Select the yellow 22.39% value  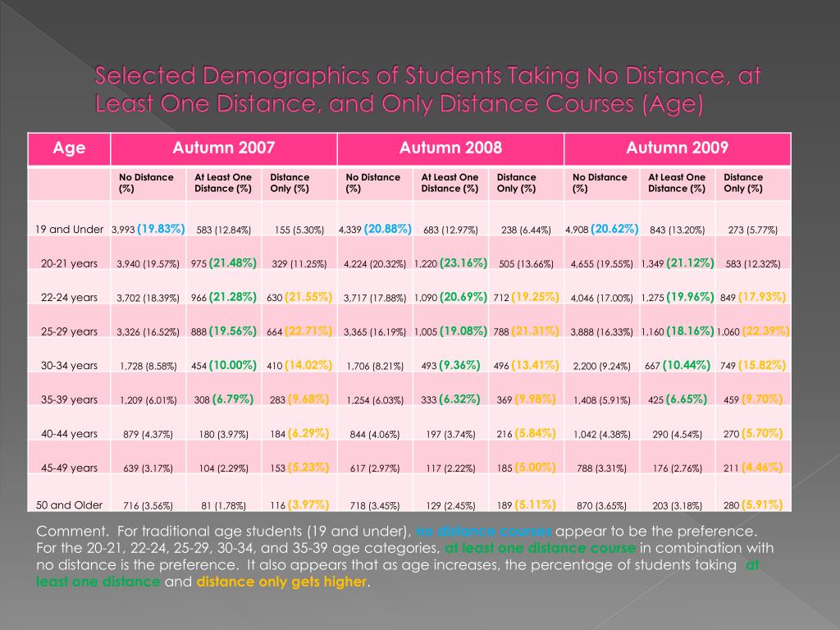click(765, 331)
